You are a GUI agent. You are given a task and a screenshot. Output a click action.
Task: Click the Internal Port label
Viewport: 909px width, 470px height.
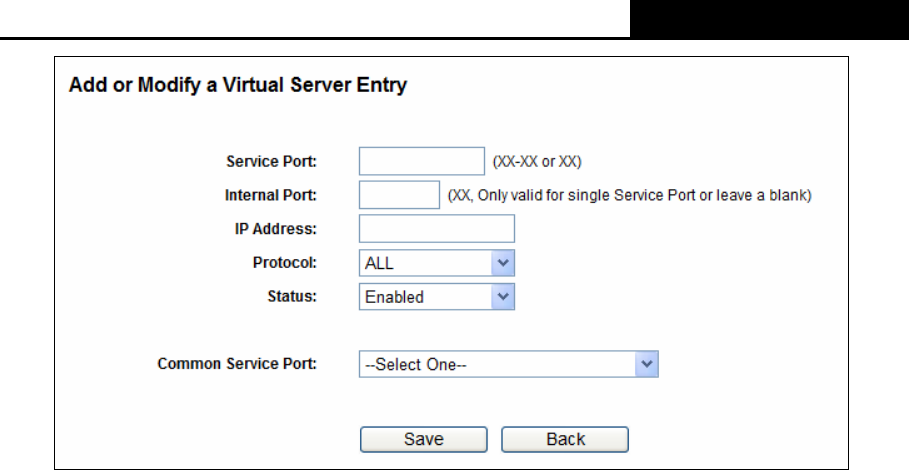[x=271, y=195]
